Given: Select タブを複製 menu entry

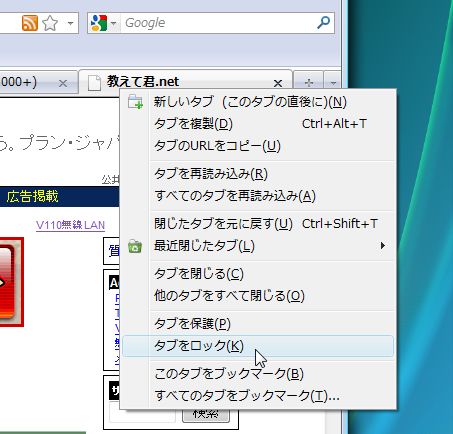Looking at the screenshot, I should (258, 124).
